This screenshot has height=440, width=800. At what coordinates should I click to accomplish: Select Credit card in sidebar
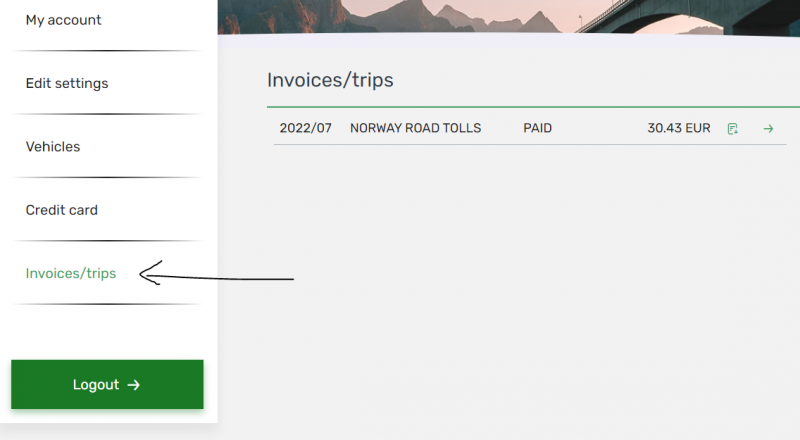coord(62,210)
